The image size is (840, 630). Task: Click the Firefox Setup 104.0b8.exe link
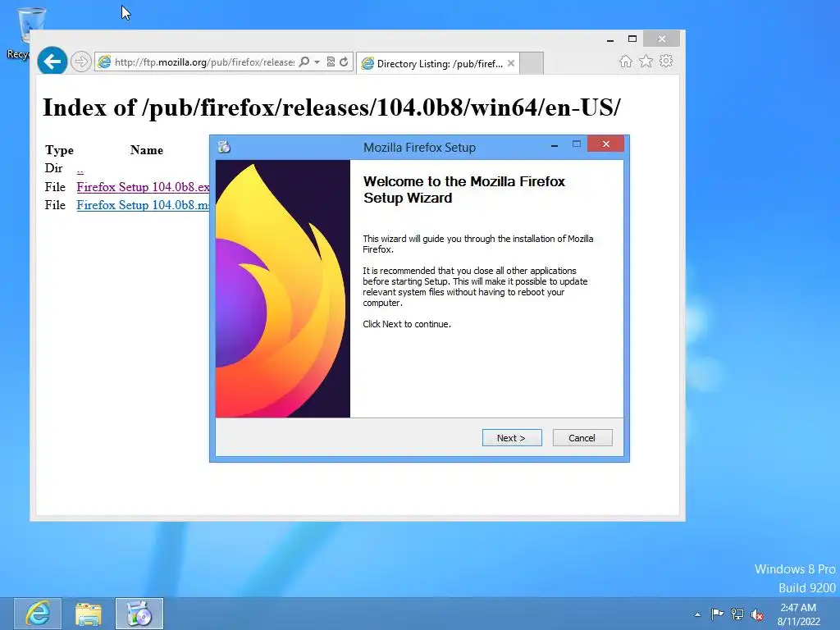[143, 187]
